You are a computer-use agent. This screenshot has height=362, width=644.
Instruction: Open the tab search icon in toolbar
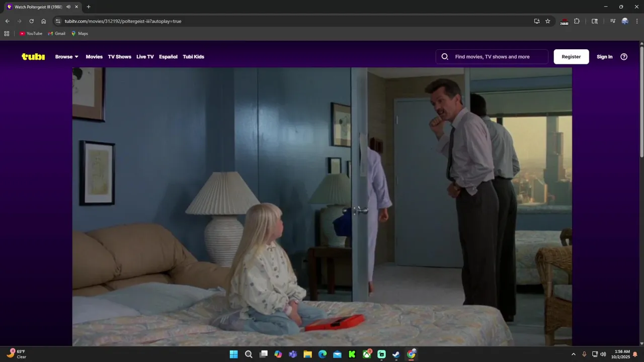click(595, 21)
